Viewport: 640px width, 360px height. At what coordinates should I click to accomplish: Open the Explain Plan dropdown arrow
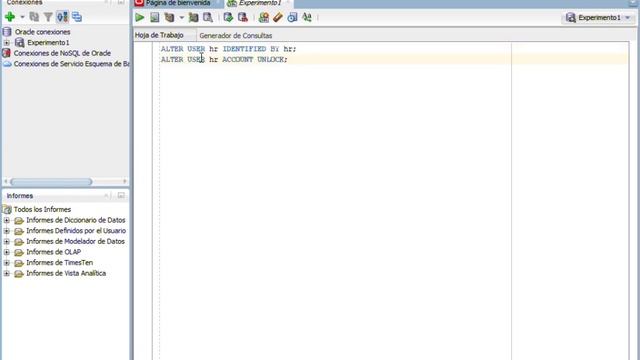[x=182, y=18]
